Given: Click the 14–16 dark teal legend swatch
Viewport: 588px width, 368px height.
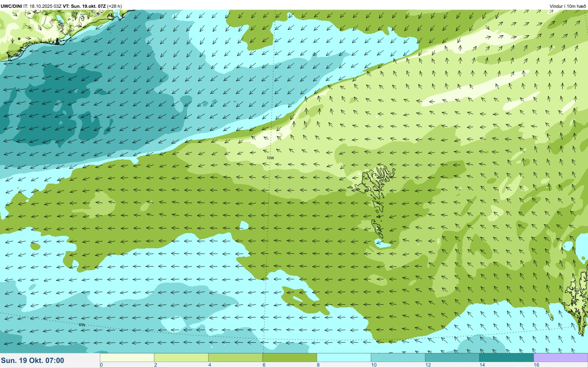Looking at the screenshot, I should point(506,357).
